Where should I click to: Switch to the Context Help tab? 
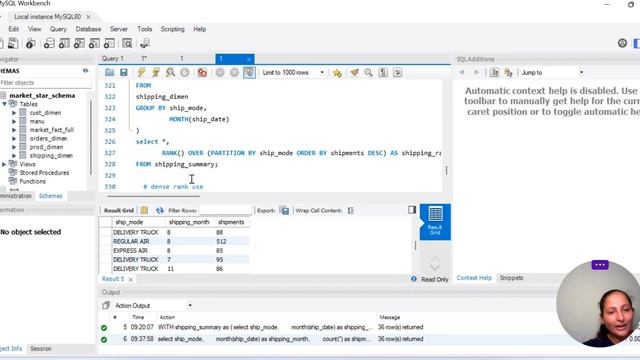click(x=474, y=278)
